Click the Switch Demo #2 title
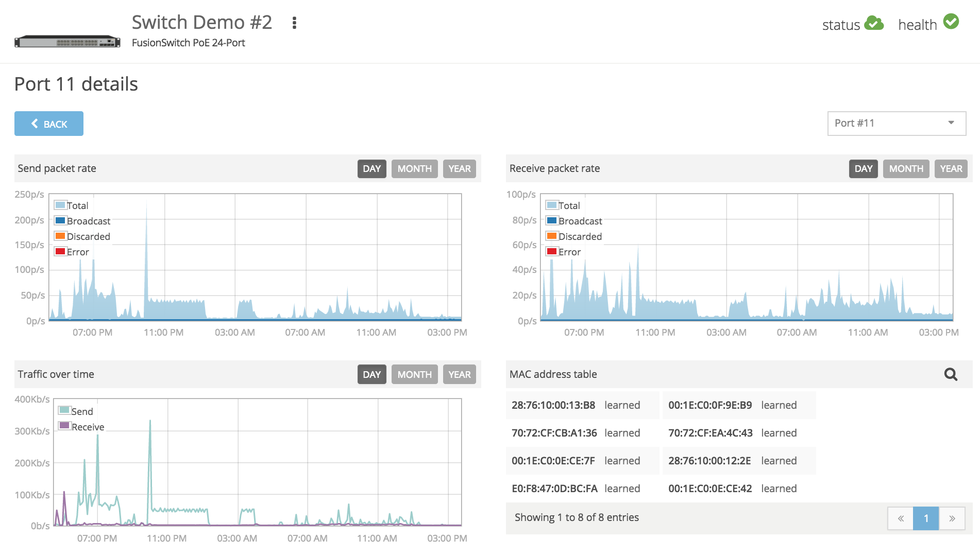The width and height of the screenshot is (980, 556). coord(201,22)
